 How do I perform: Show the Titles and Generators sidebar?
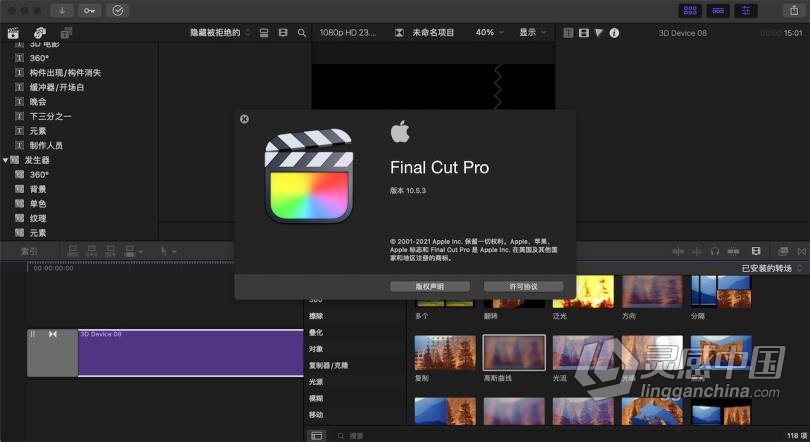click(66, 33)
